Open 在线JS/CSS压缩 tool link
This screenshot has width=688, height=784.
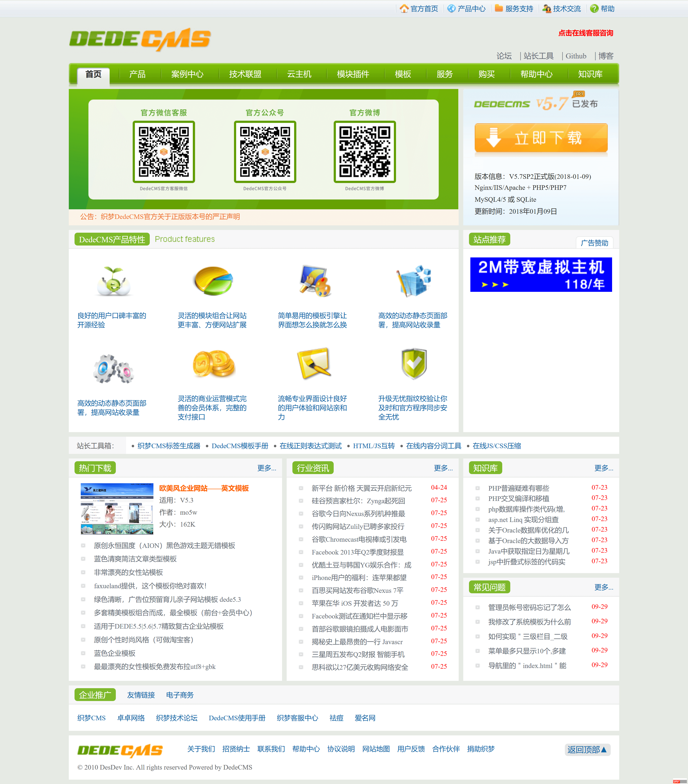coord(497,446)
